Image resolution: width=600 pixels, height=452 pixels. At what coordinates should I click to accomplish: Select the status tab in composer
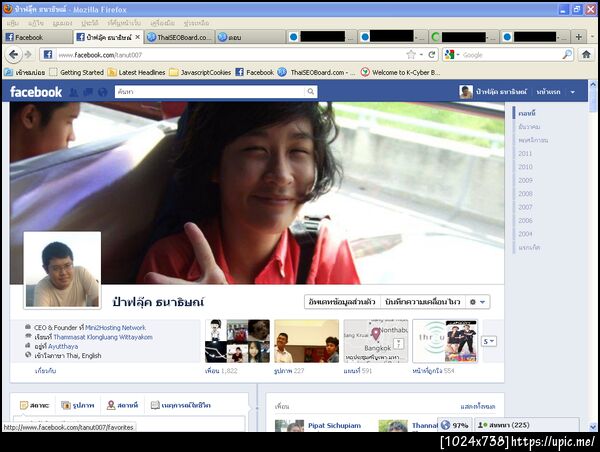tap(35, 405)
